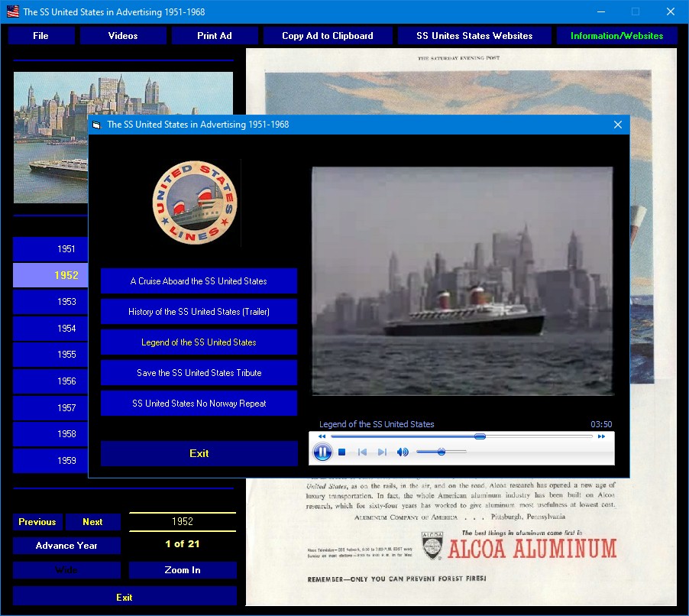Screen dimensions: 689x616
Task: Select year 1957
Action: (x=50, y=407)
